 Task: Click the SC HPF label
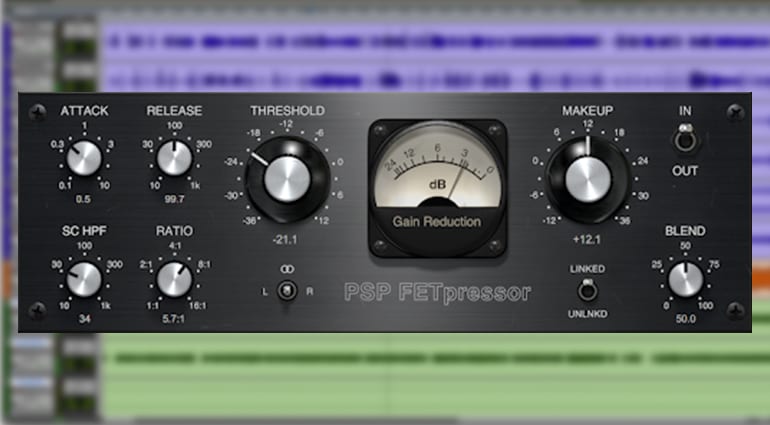[x=84, y=231]
